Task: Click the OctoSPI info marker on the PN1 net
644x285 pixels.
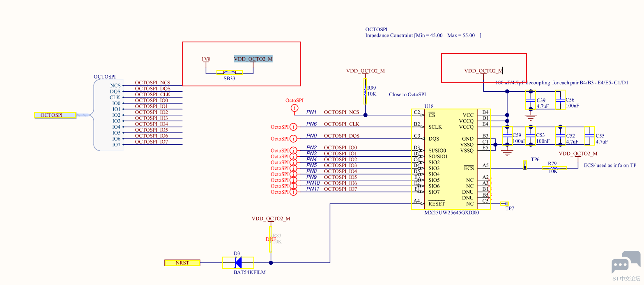Action: [x=294, y=108]
